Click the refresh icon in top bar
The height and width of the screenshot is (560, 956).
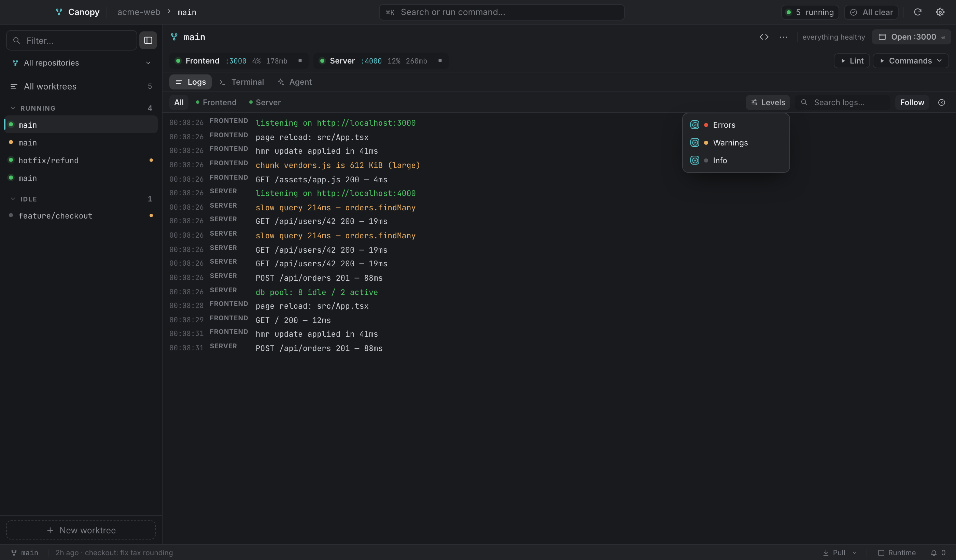click(918, 12)
